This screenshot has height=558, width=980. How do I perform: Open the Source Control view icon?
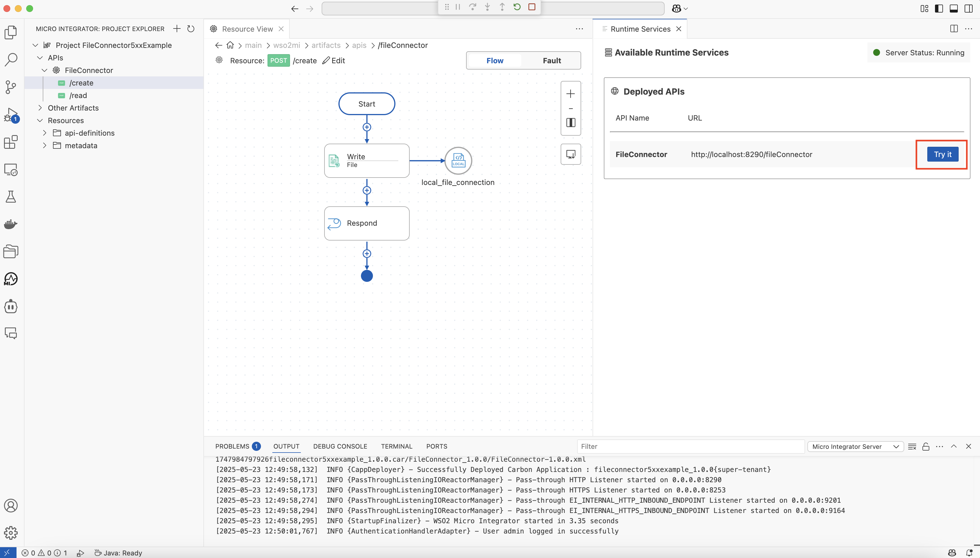11,87
